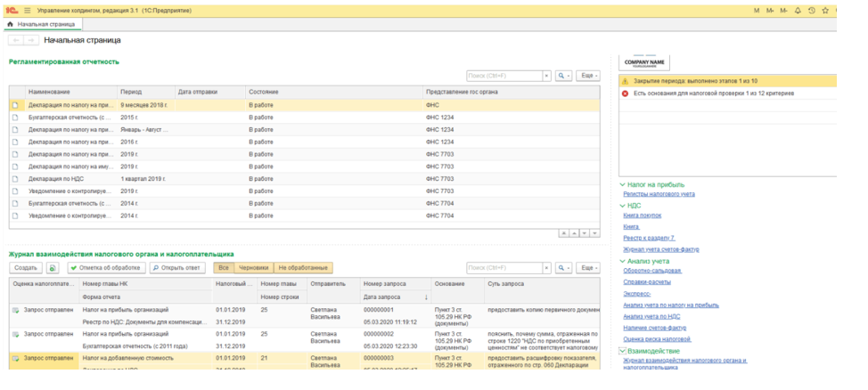Move to first row using top arrow in report list

(563, 233)
